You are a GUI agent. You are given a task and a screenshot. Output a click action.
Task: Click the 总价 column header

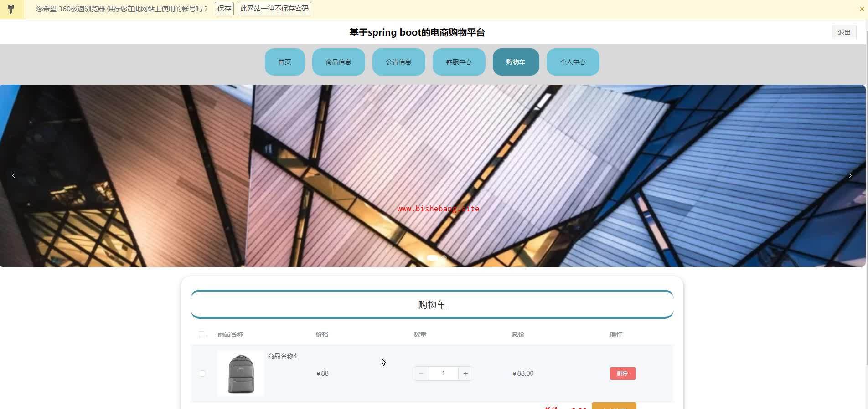518,334
